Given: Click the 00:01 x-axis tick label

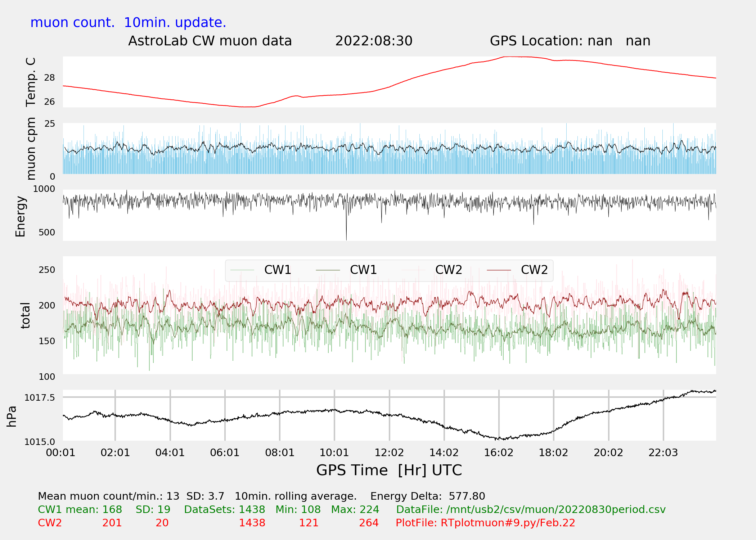Looking at the screenshot, I should click(60, 453).
